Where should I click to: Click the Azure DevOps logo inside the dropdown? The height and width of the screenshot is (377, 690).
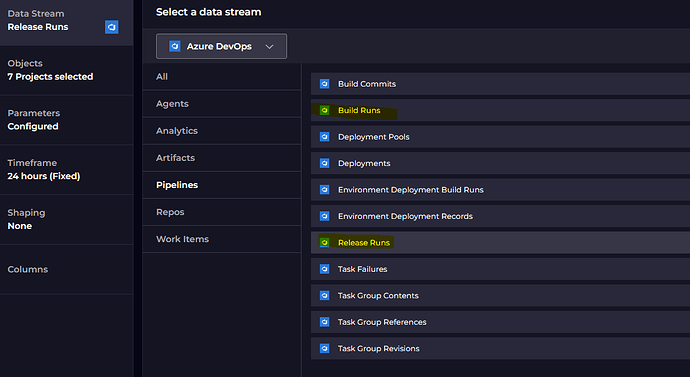click(175, 46)
